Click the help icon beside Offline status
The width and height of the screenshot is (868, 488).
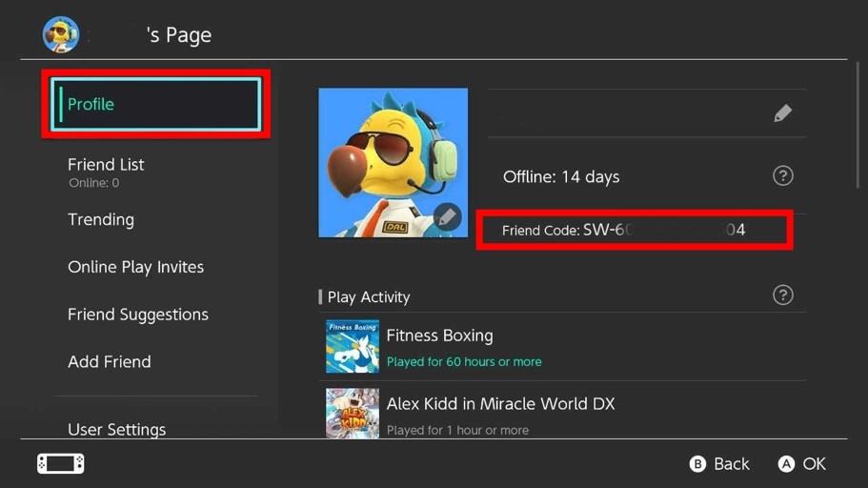[x=782, y=176]
